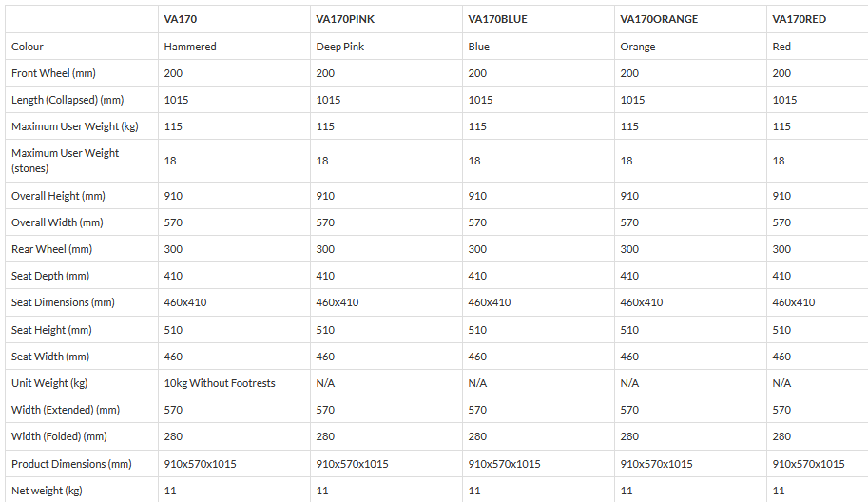
Task: Select the Deep Pink colour value
Action: (340, 47)
